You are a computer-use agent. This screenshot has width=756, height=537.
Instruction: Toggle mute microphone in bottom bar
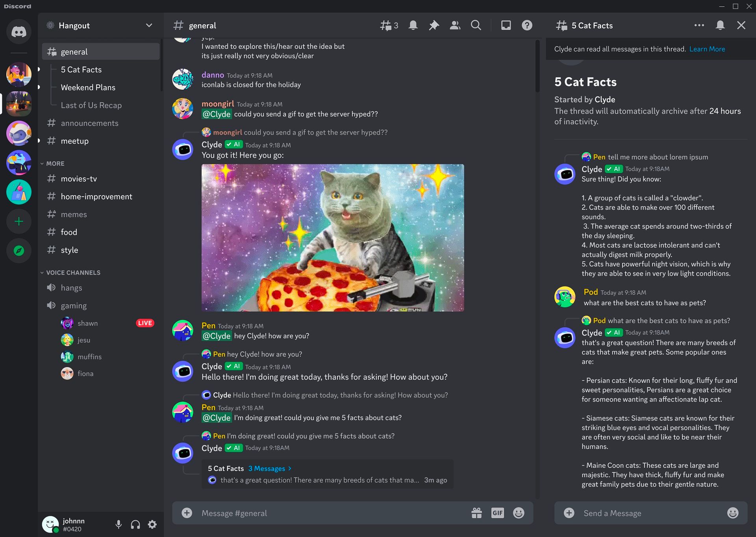[x=119, y=524]
